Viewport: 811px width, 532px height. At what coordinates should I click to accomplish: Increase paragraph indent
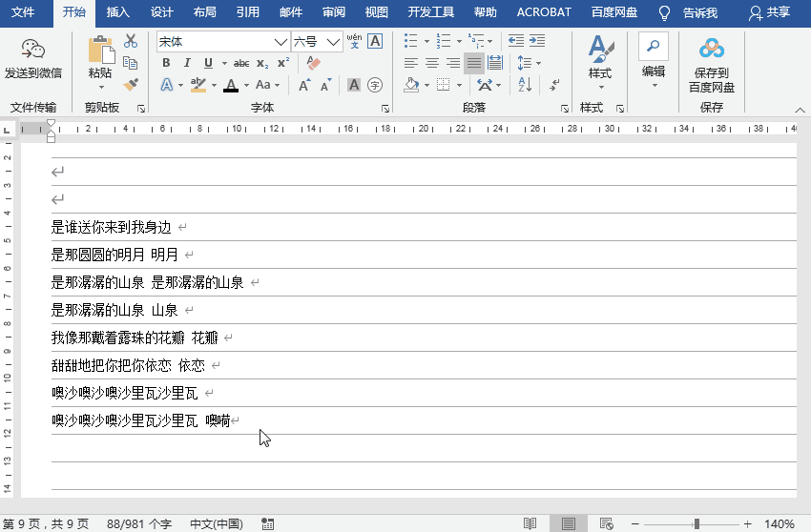pos(537,41)
